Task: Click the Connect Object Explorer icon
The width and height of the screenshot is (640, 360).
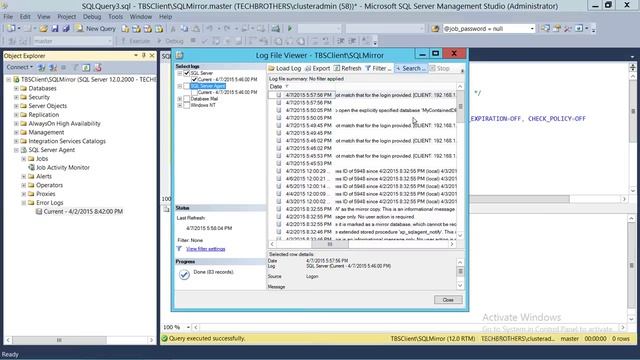Action: coord(42,67)
